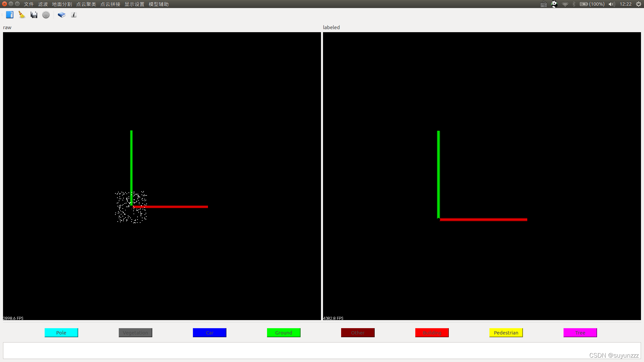
Task: Click the Vegetation label swatch
Action: point(136,333)
